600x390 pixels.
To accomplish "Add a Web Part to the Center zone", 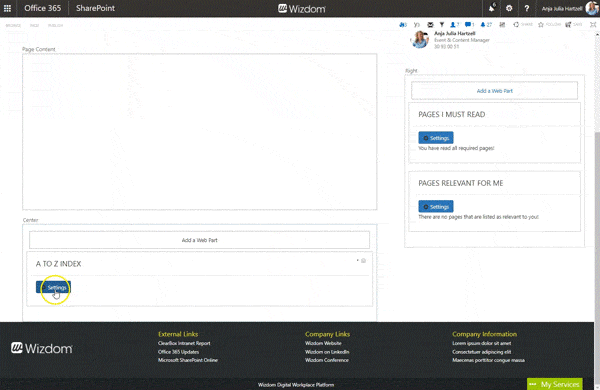I will pos(199,240).
